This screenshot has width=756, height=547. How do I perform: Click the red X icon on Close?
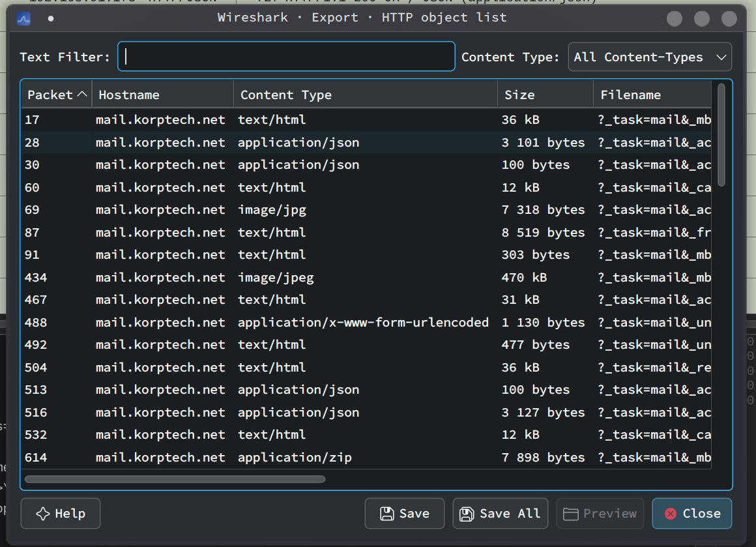pyautogui.click(x=670, y=514)
